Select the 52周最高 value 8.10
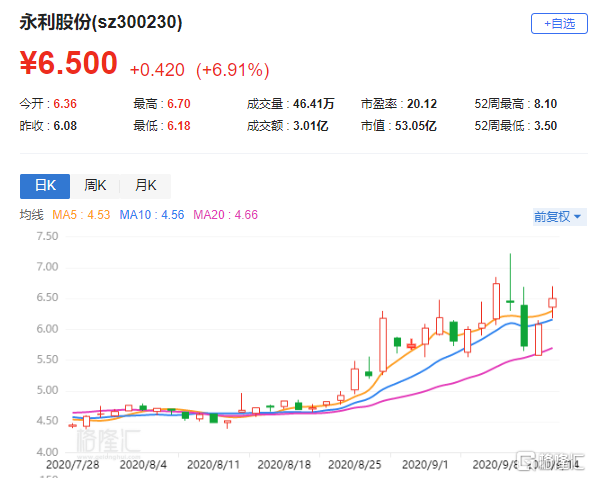Viewport: 591px width, 478px height. 545,104
